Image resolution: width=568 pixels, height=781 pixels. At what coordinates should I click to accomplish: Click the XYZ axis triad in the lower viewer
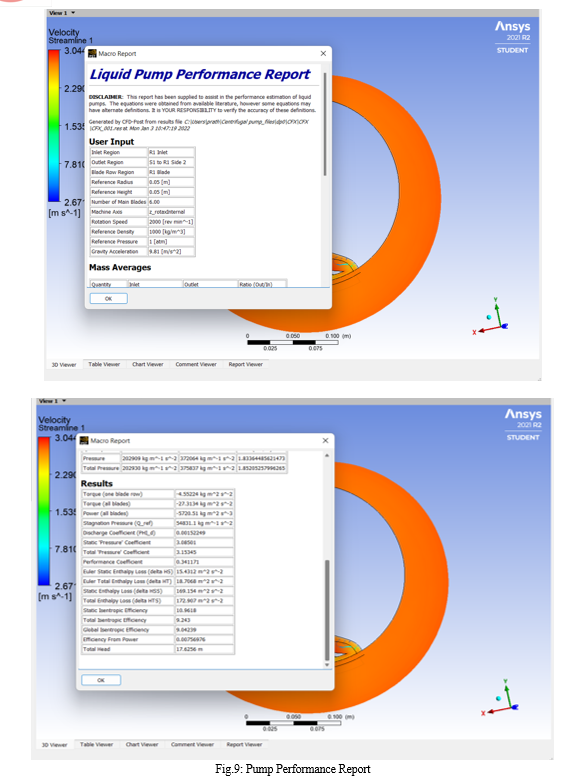point(500,697)
